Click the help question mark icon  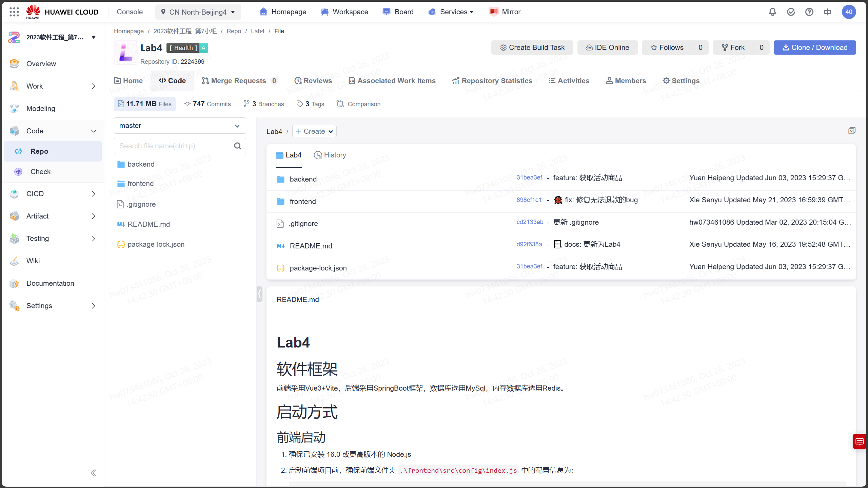[x=809, y=12]
